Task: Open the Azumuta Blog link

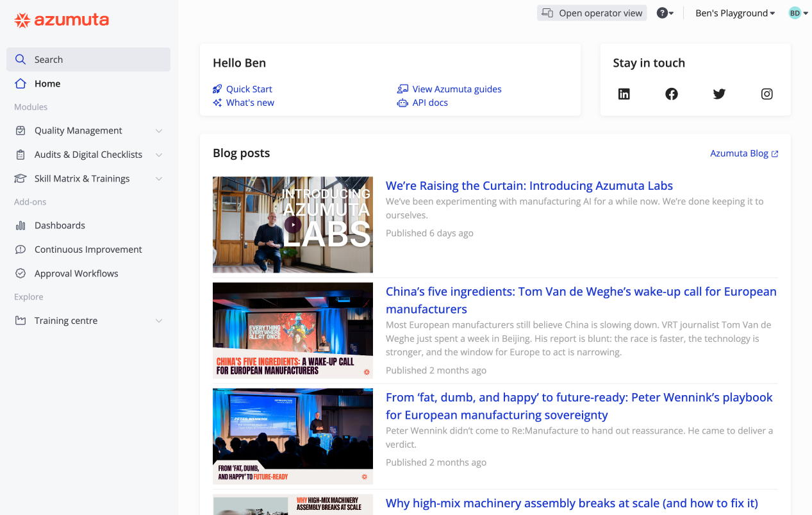Action: pos(739,153)
